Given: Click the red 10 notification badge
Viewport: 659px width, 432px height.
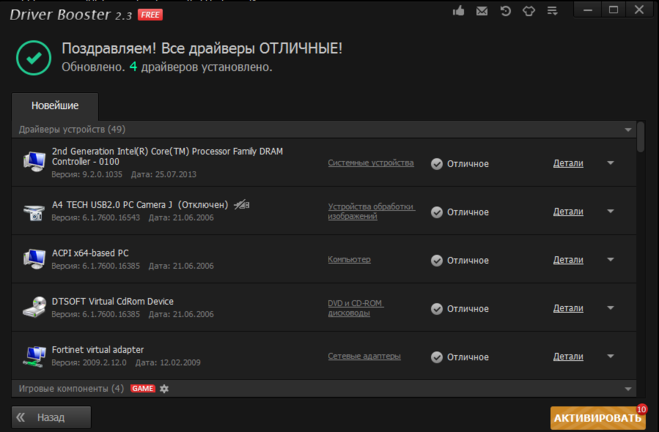Looking at the screenshot, I should [641, 409].
